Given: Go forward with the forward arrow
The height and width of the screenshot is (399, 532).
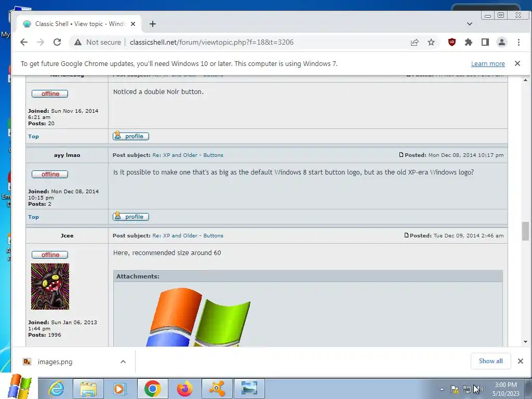Looking at the screenshot, I should [x=41, y=42].
